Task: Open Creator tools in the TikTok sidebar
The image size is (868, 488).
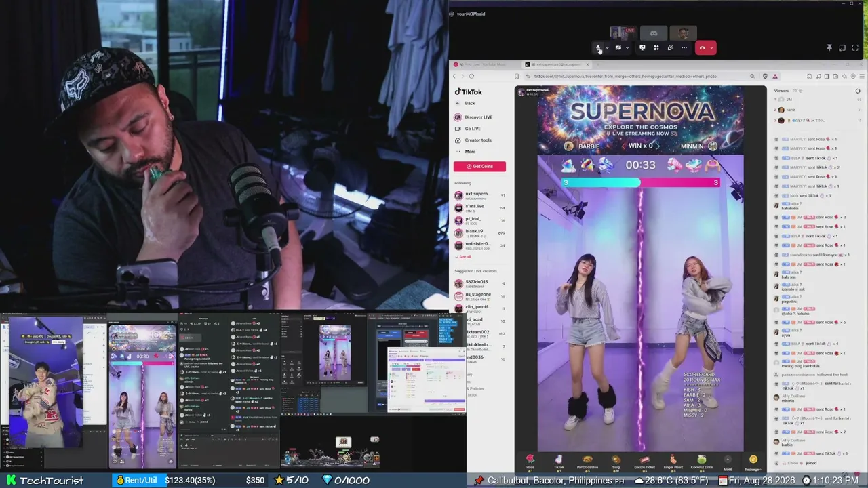Action: [x=473, y=140]
